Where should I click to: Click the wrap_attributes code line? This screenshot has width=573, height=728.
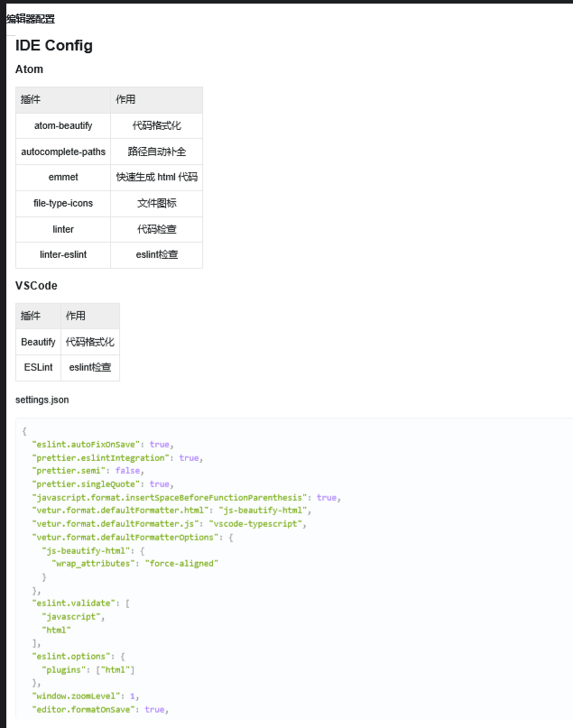pyautogui.click(x=134, y=564)
